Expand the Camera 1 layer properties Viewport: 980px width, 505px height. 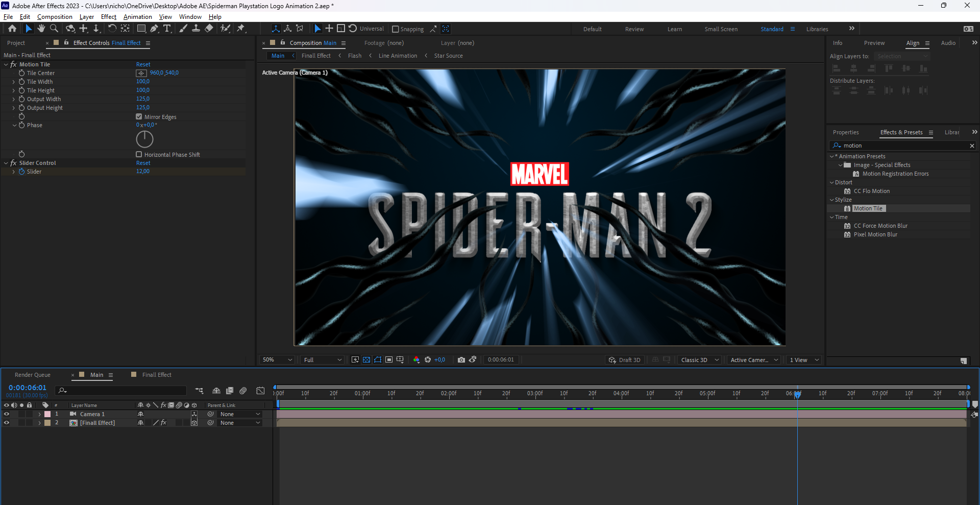click(x=39, y=414)
